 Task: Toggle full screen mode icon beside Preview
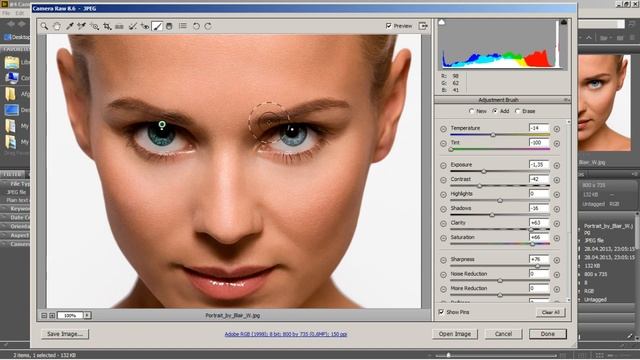tap(423, 26)
